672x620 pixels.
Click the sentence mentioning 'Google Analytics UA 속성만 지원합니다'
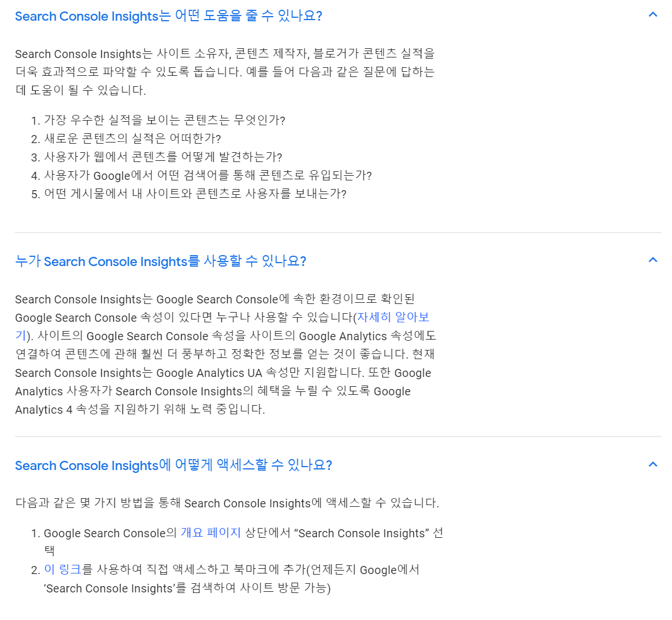190,373
